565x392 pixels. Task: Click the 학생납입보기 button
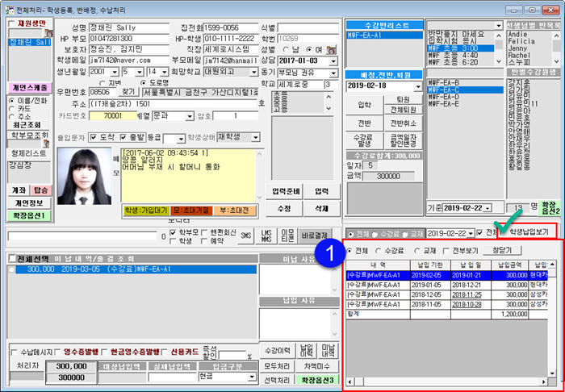(x=527, y=232)
